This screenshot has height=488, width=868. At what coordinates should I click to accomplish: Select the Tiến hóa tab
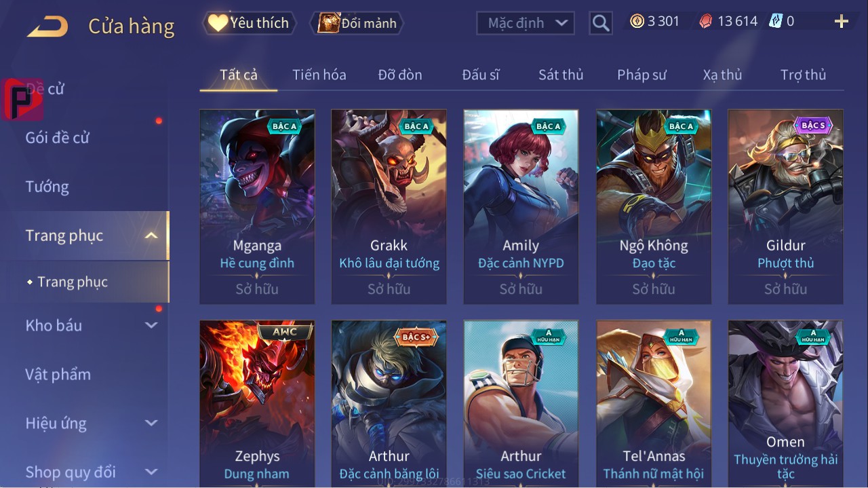coord(319,75)
